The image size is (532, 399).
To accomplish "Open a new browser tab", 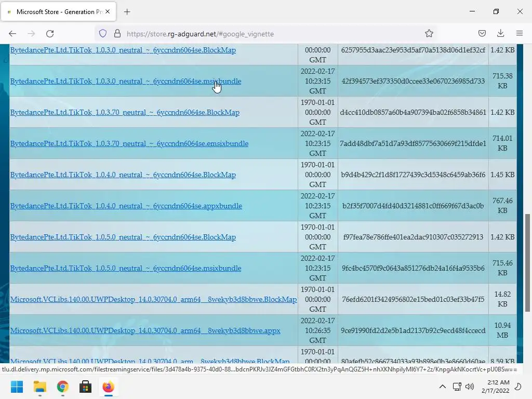I will [127, 12].
